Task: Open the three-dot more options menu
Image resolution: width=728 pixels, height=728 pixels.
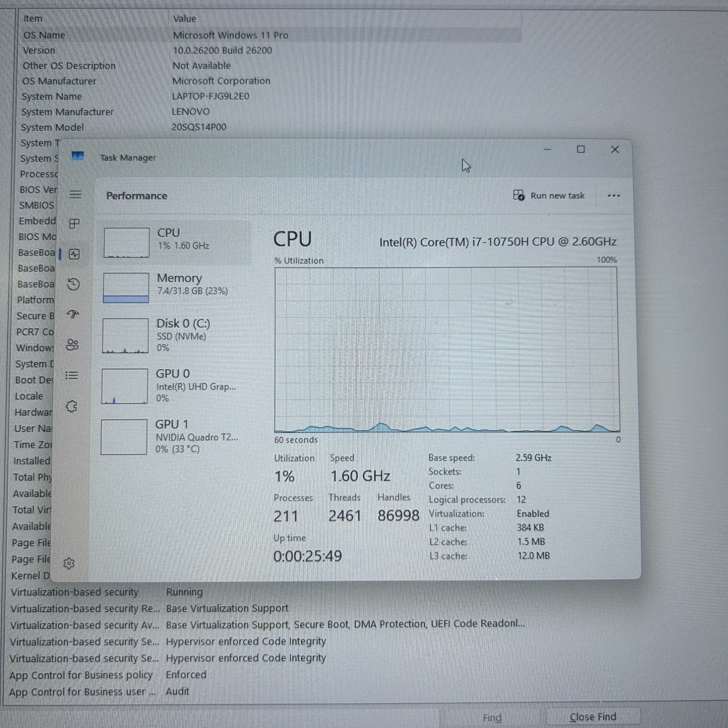Action: 613,196
